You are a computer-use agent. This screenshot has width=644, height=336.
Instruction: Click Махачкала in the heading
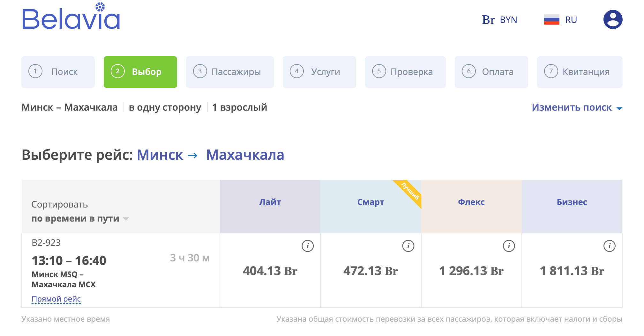coord(245,155)
